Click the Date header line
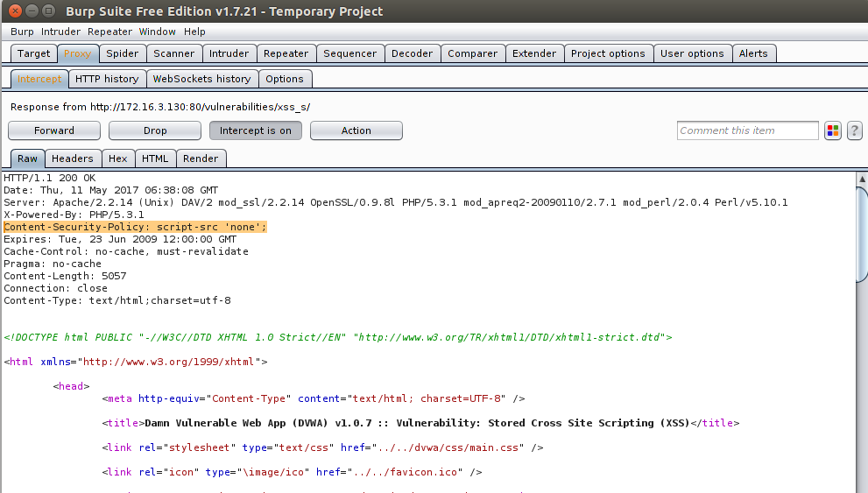Screen dimensions: 868x493 point(110,190)
